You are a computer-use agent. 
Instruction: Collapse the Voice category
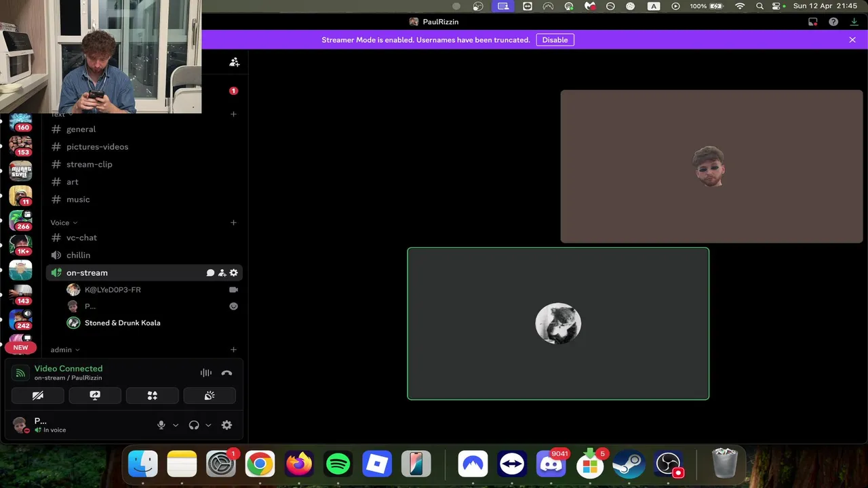pyautogui.click(x=64, y=222)
